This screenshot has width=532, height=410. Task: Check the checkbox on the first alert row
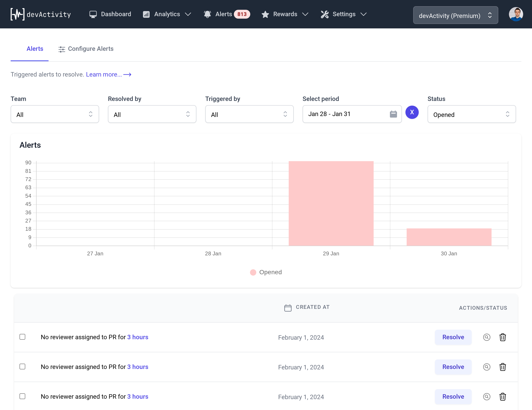(22, 337)
